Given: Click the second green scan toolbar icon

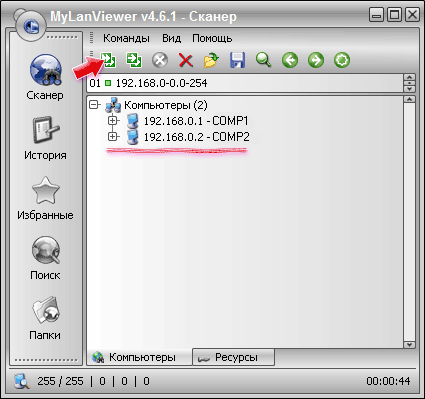Looking at the screenshot, I should click(134, 60).
